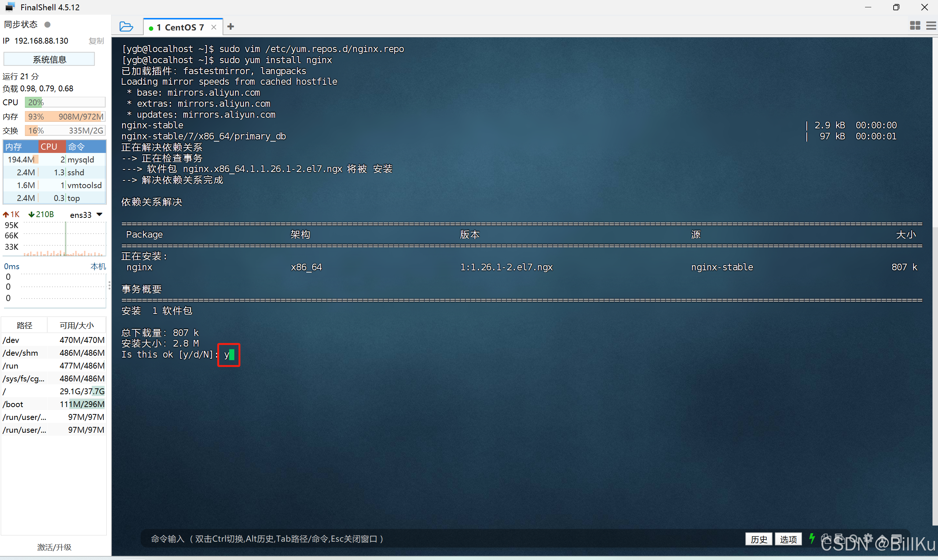Click the search magnifier icon in command bar
This screenshot has height=560, width=938.
pyautogui.click(x=854, y=539)
